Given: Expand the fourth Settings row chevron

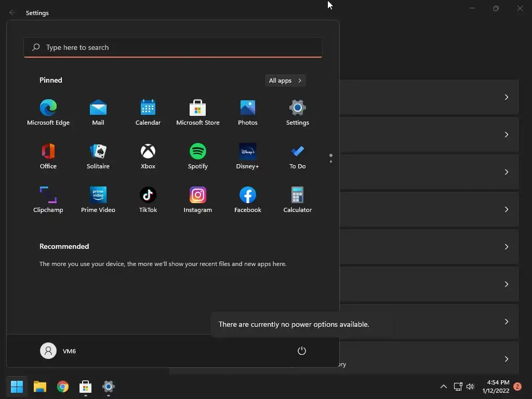Looking at the screenshot, I should click(x=506, y=209).
